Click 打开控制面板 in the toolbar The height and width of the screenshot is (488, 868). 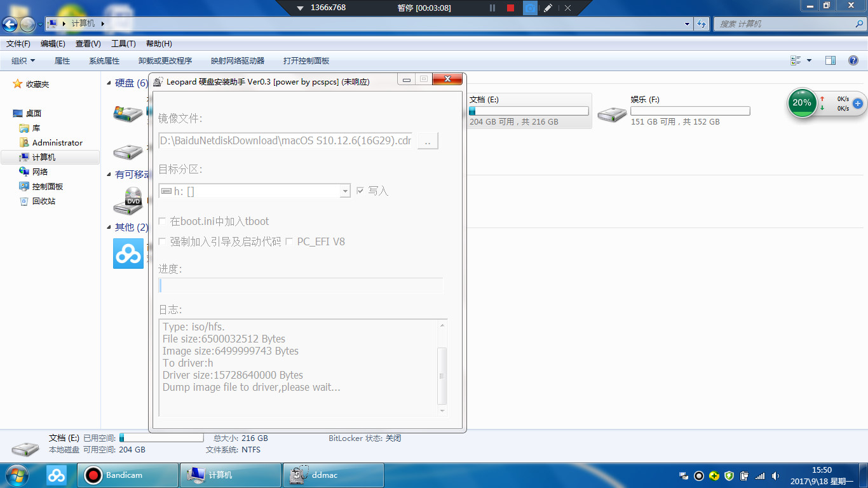click(306, 61)
